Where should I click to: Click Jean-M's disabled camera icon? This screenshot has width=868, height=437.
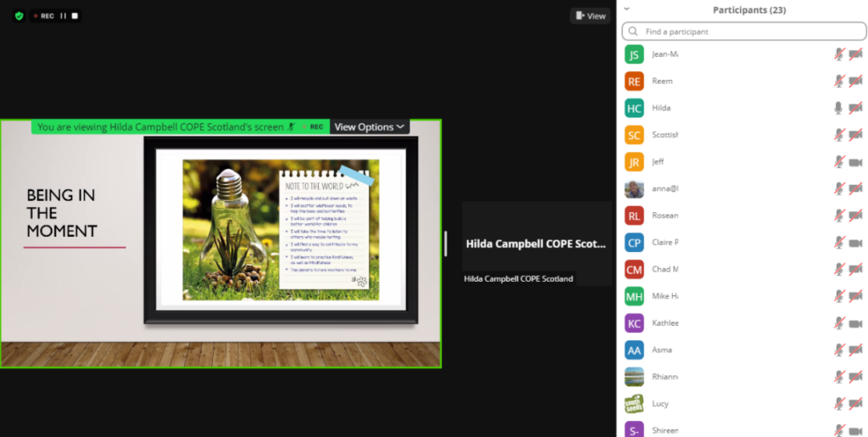coord(855,54)
